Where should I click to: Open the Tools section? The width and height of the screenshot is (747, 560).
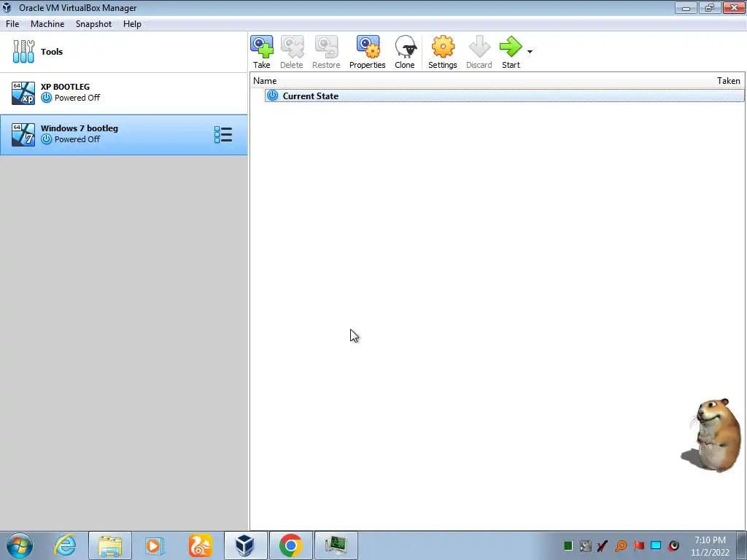[124, 52]
